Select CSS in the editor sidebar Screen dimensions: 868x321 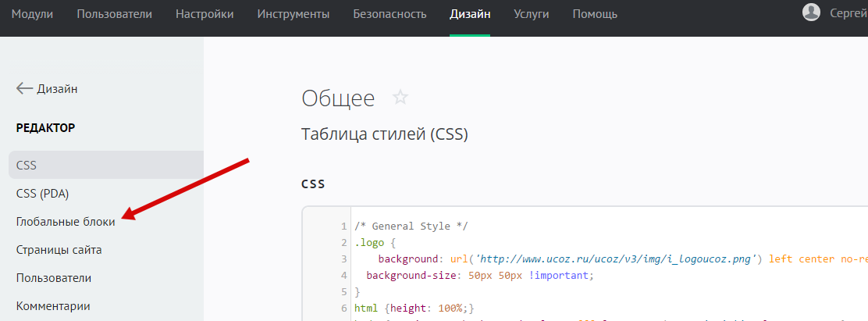(x=27, y=166)
